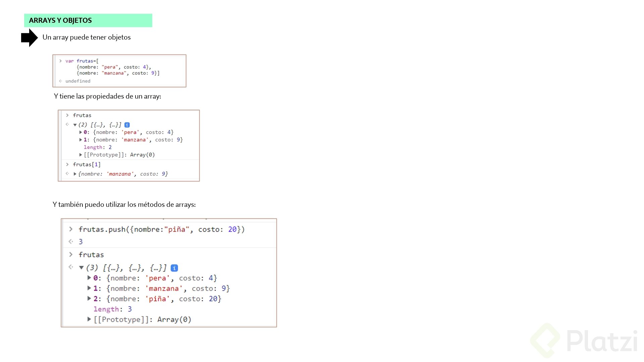This screenshot has height=362, width=644.
Task: Click the black right-pointing arrow bullet
Action: pos(29,38)
